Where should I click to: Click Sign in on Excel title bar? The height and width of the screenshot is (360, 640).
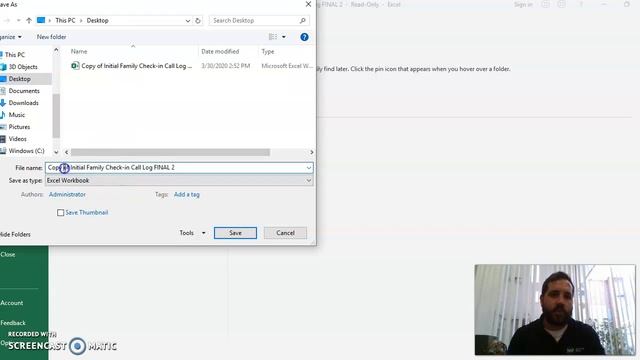pos(523,4)
